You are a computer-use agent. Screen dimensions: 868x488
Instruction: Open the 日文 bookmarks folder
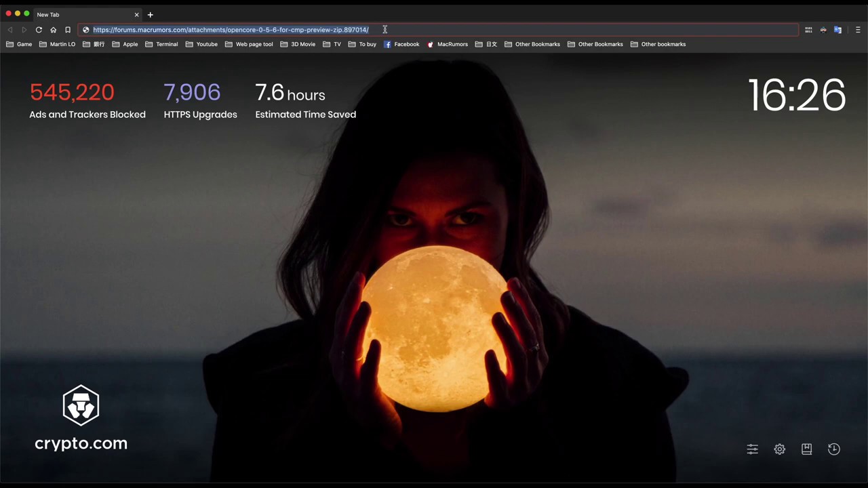click(x=486, y=44)
